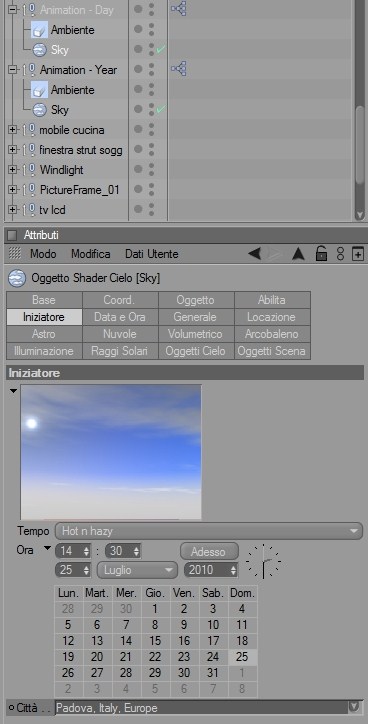Expand the PictureFrame_01 group
The width and height of the screenshot is (368, 724).
pos(12,190)
